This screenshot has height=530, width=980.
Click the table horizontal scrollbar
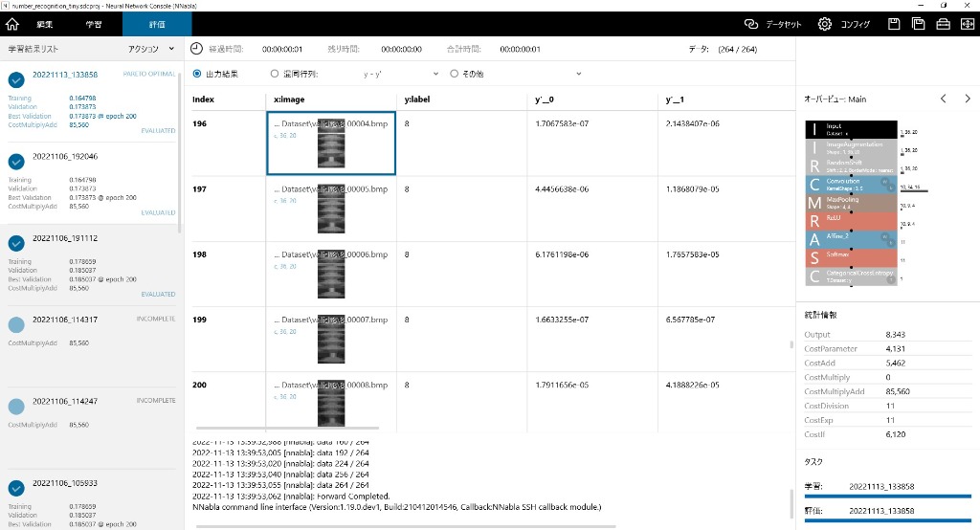tap(287, 429)
